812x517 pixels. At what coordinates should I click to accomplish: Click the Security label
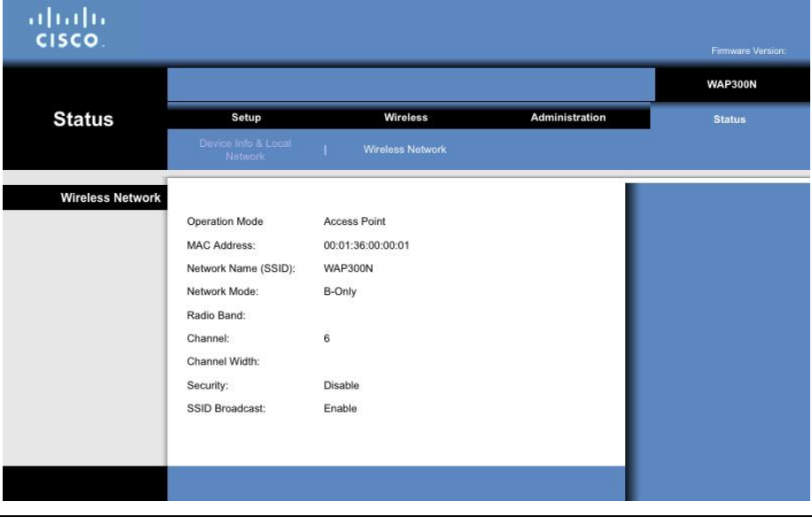pyautogui.click(x=207, y=386)
